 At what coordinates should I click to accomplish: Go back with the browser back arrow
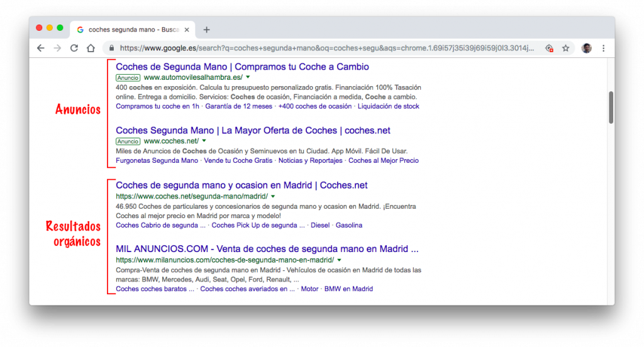(x=41, y=48)
